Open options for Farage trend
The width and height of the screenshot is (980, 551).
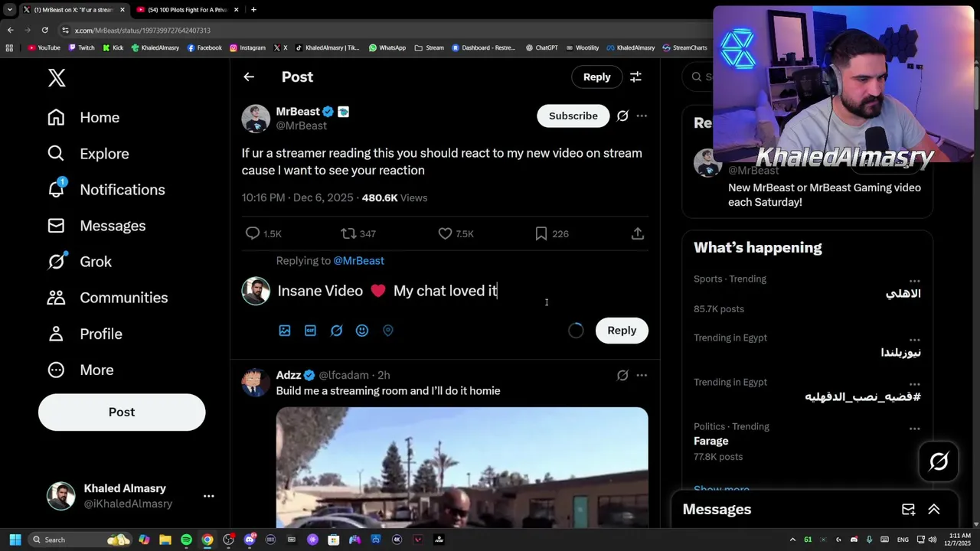[x=914, y=429]
